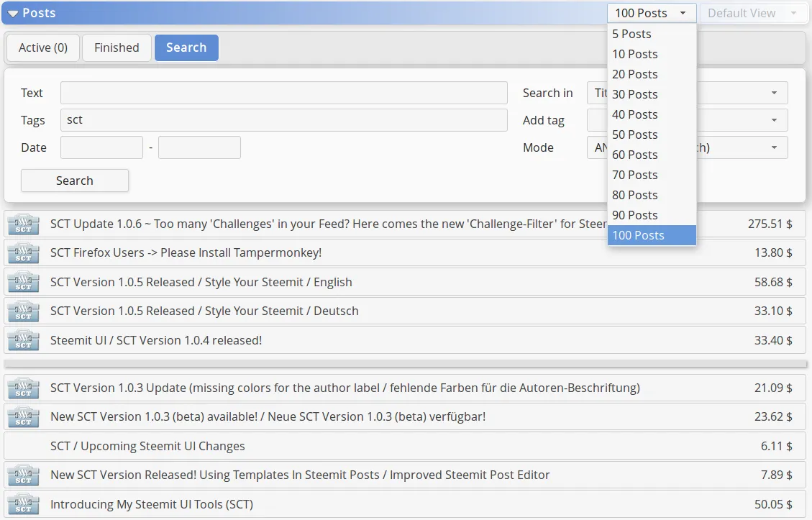This screenshot has width=812, height=520.
Task: Click SCT icon beside New SCT 1.0.3 beta post
Action: [23, 417]
